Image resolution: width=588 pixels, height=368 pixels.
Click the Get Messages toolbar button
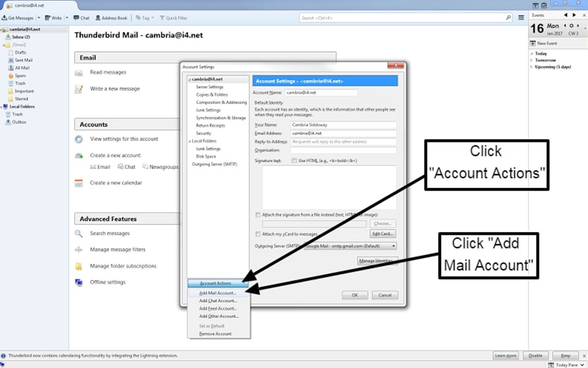pos(18,18)
